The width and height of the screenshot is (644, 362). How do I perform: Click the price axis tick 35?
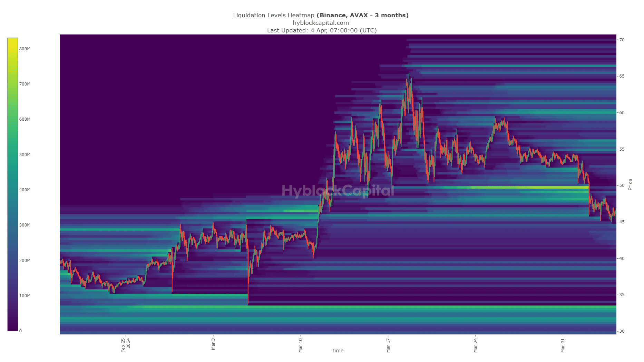pos(622,295)
